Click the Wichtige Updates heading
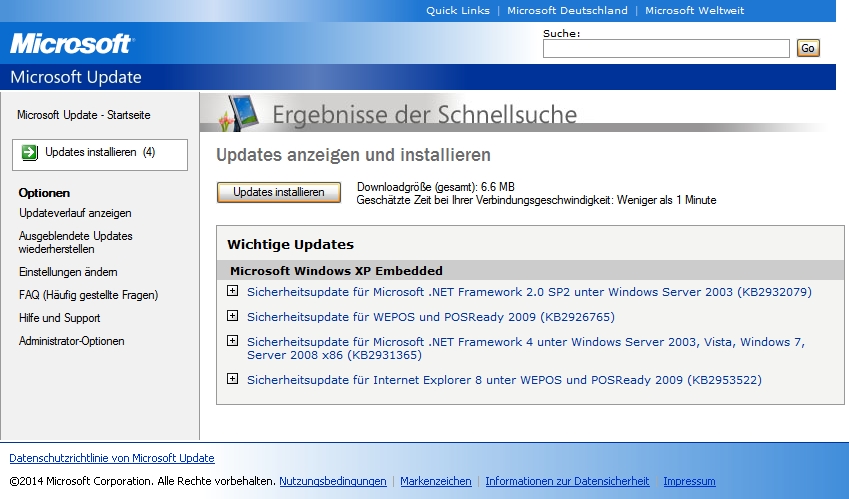Image resolution: width=849 pixels, height=499 pixels. 290,245
